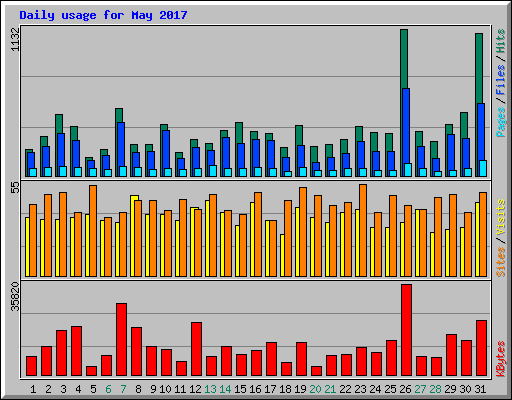Click weekend day label 28
512x400 pixels.
[435, 389]
